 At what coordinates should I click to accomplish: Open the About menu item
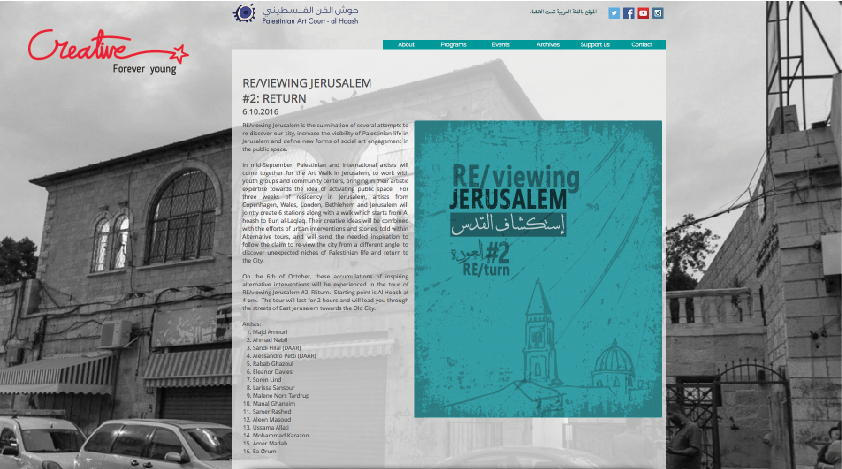coord(406,45)
